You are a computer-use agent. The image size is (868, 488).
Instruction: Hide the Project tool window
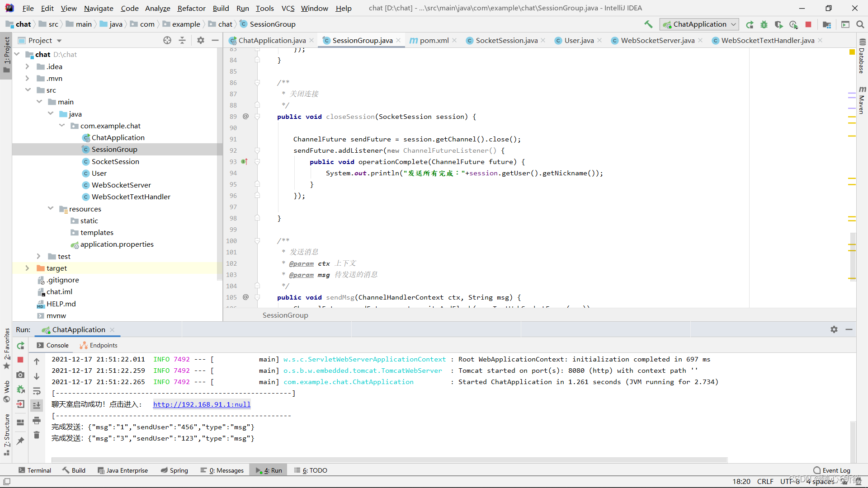coord(215,40)
